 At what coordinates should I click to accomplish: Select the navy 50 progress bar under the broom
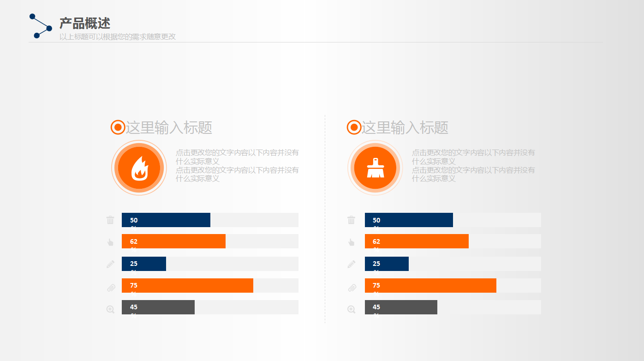click(x=409, y=220)
